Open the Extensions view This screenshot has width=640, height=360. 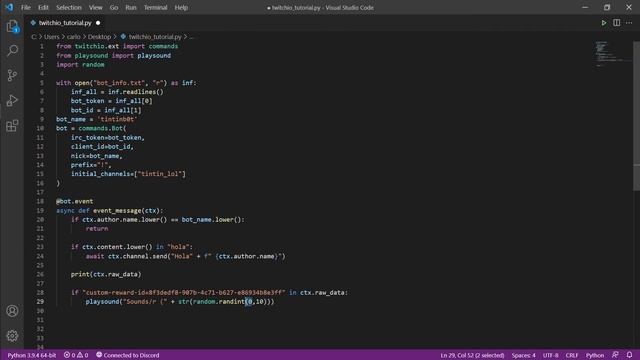click(x=12, y=125)
